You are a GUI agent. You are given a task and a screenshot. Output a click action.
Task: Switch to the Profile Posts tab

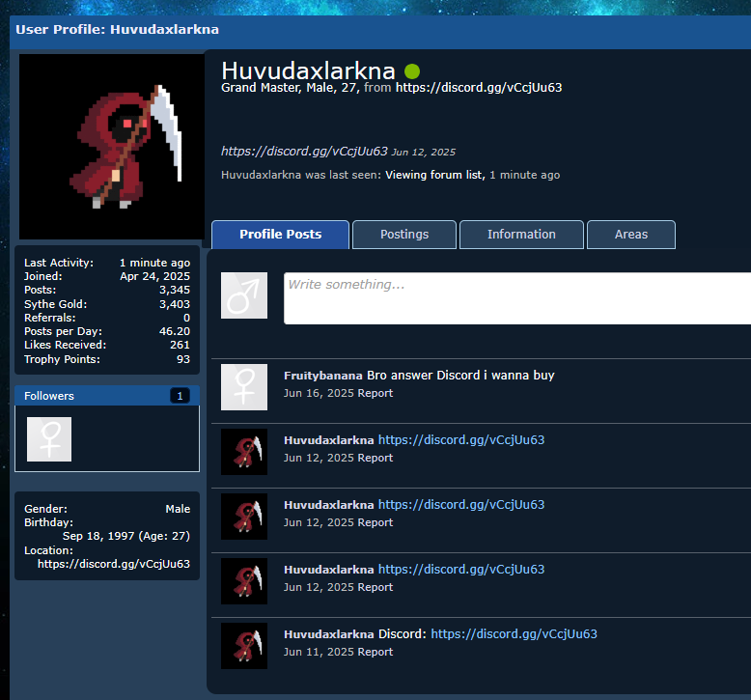(280, 235)
